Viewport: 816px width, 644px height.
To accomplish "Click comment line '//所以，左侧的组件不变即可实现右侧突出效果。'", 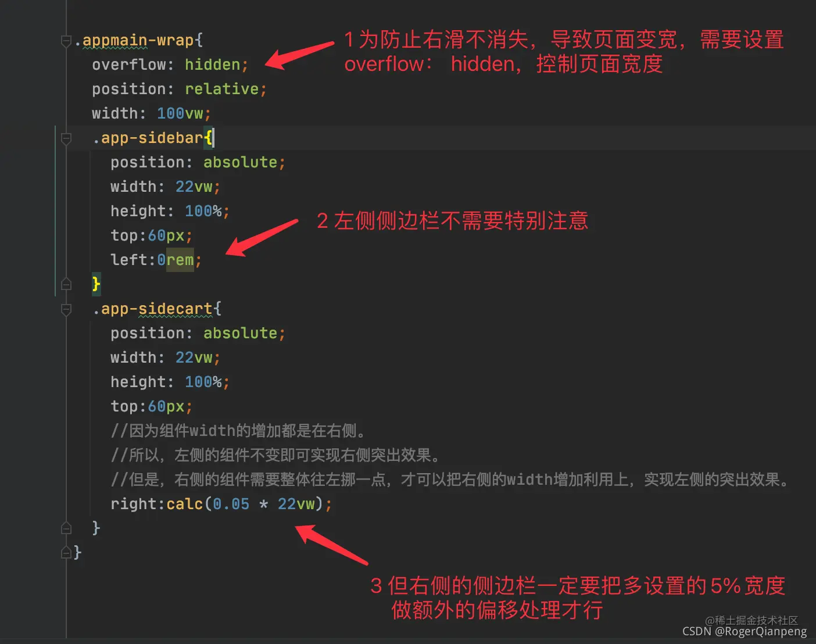I will pyautogui.click(x=276, y=455).
